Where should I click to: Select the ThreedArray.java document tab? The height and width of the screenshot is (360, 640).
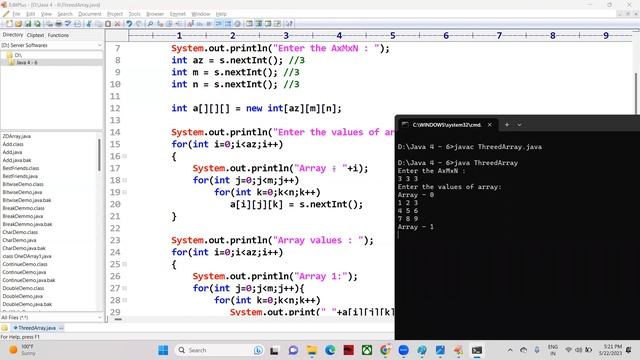coord(37,328)
